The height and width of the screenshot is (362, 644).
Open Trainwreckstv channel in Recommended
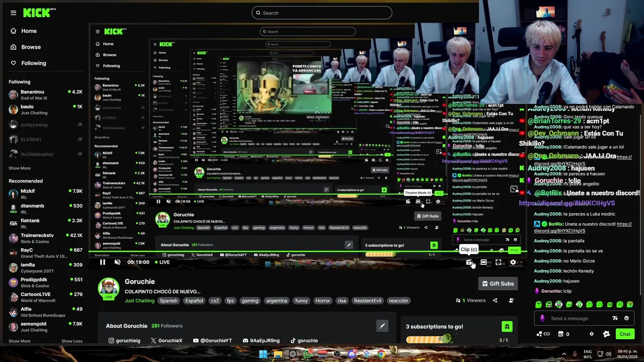pyautogui.click(x=45, y=238)
